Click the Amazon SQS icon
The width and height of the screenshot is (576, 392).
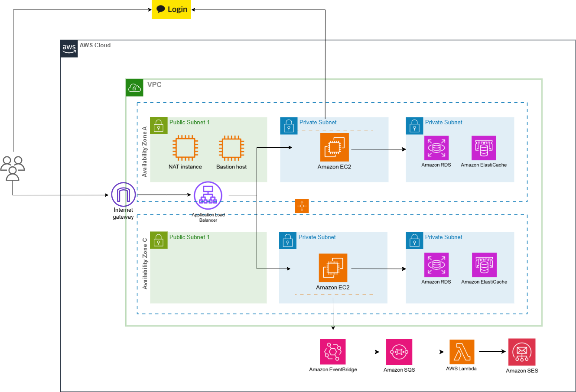point(399,352)
